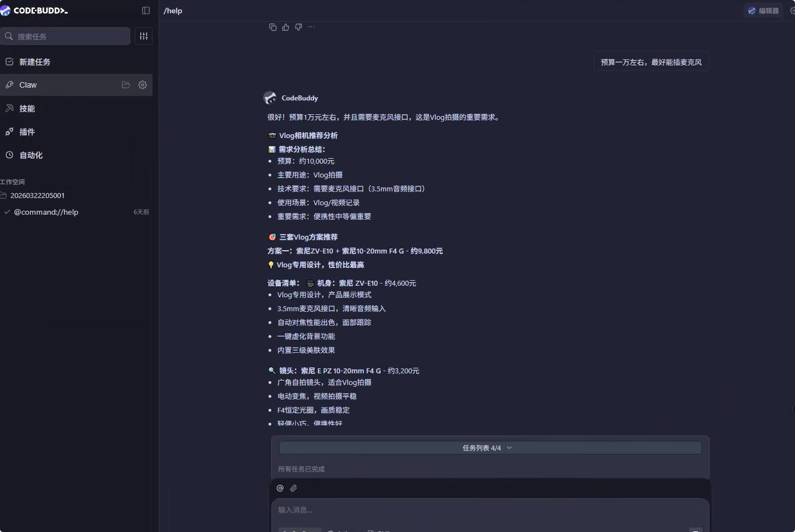Click the 工作空间 section label
795x532 pixels.
tap(12, 182)
